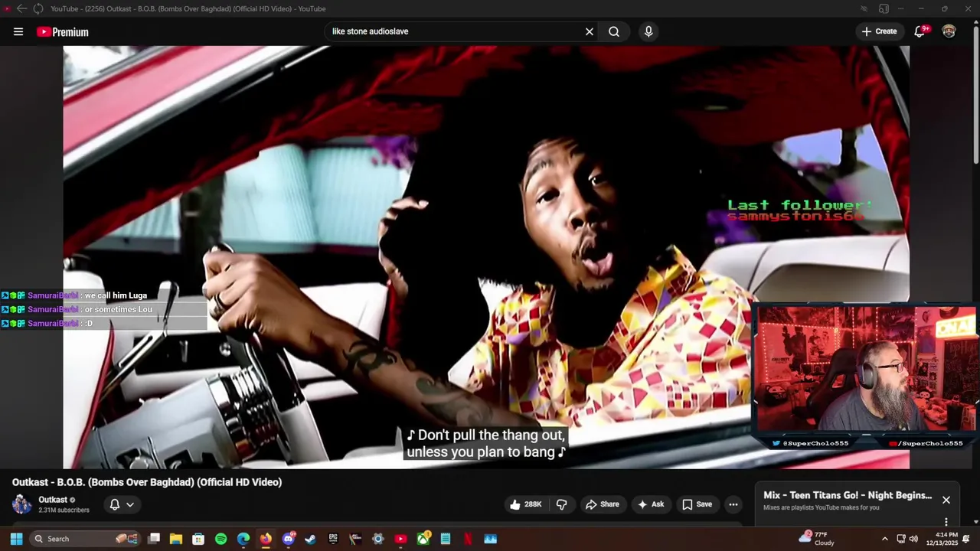Like the Outkast video
Screen dimensions: 980x551
tap(525, 504)
